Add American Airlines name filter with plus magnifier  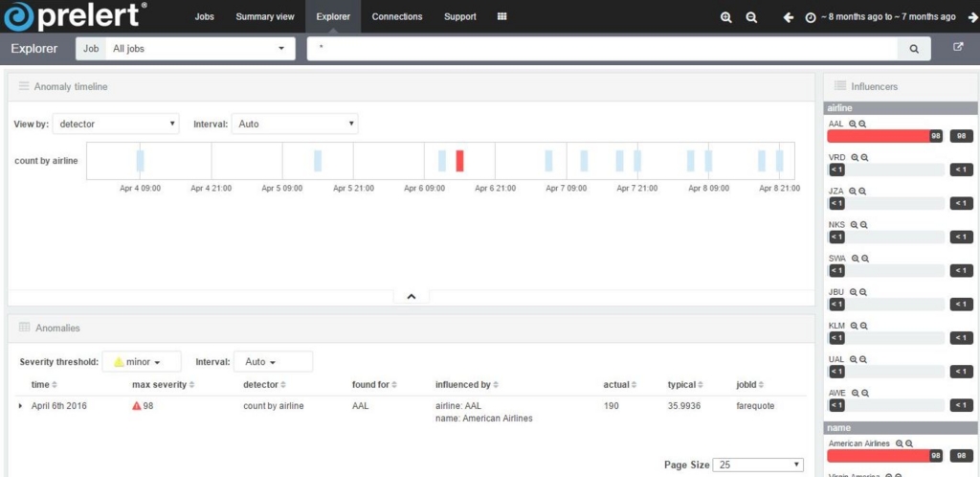click(900, 443)
